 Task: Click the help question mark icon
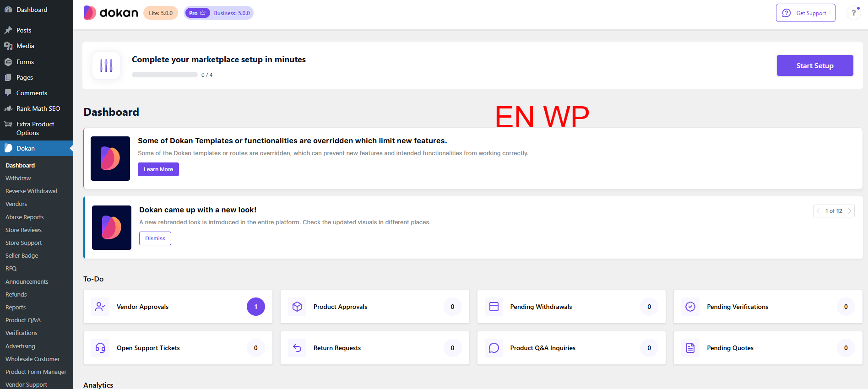(853, 13)
